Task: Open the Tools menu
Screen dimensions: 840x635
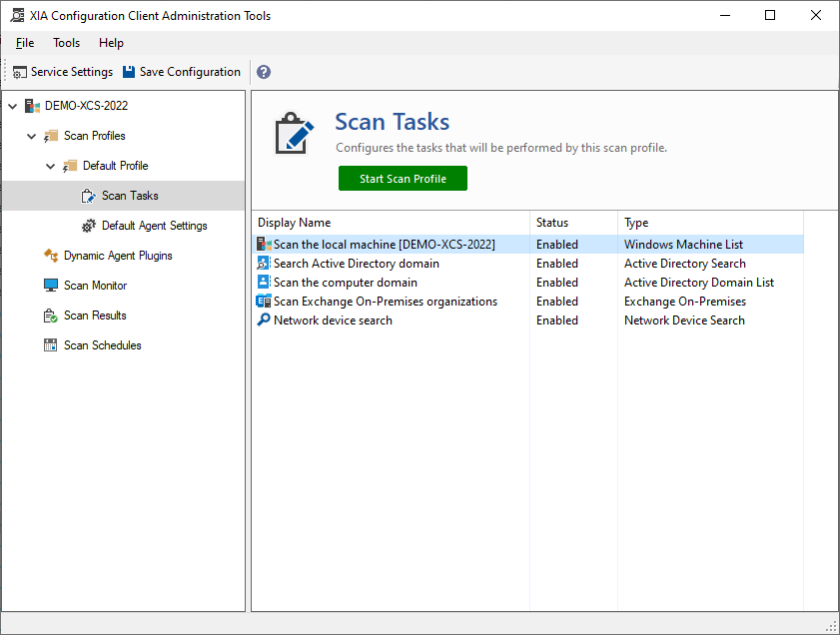Action: tap(67, 43)
